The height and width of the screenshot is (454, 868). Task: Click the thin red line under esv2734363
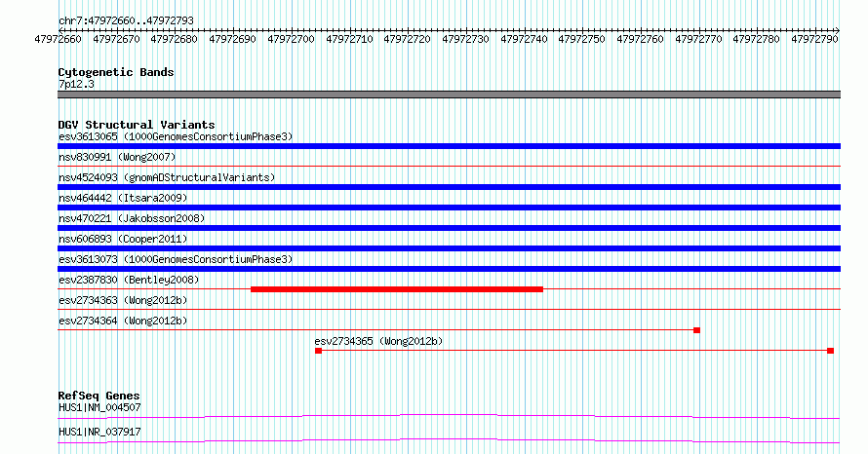449,309
